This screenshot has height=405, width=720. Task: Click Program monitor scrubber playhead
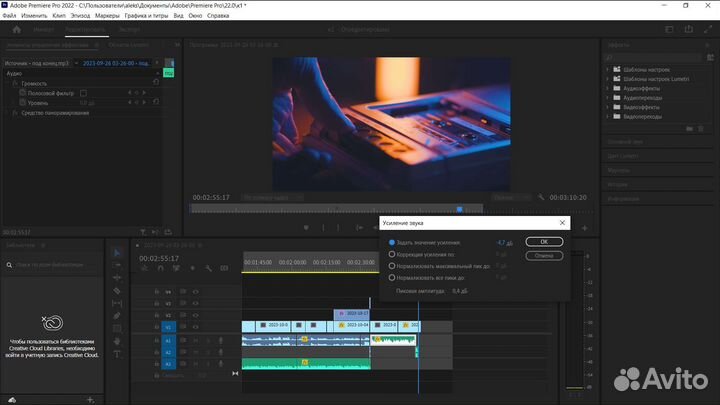tap(459, 209)
